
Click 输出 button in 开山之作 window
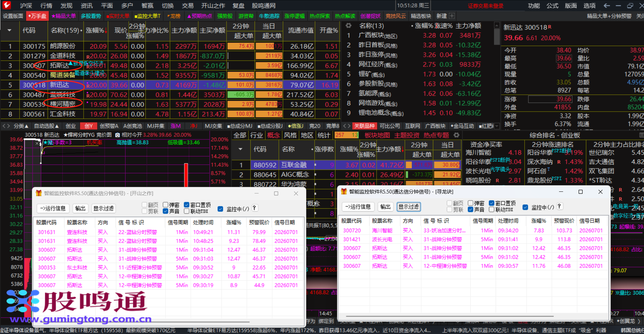click(x=80, y=209)
